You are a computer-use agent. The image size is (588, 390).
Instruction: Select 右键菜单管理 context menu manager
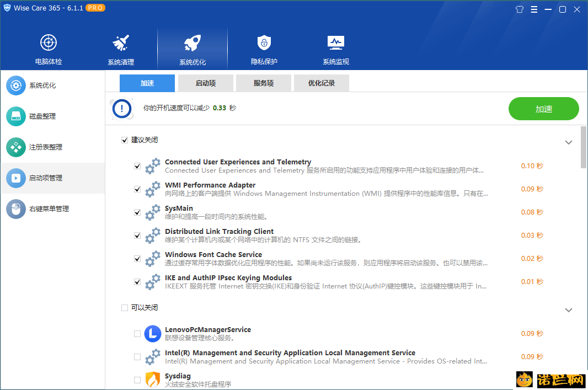point(52,209)
